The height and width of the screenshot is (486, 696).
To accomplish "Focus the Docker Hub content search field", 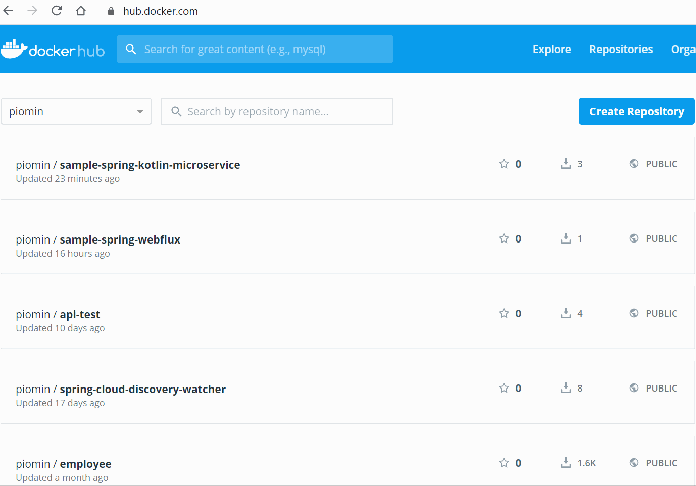I will [x=255, y=49].
